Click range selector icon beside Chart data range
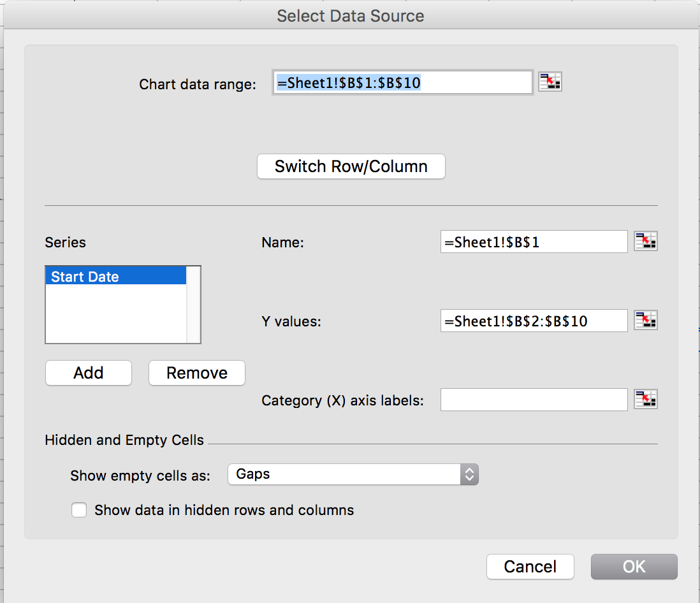 (x=550, y=82)
